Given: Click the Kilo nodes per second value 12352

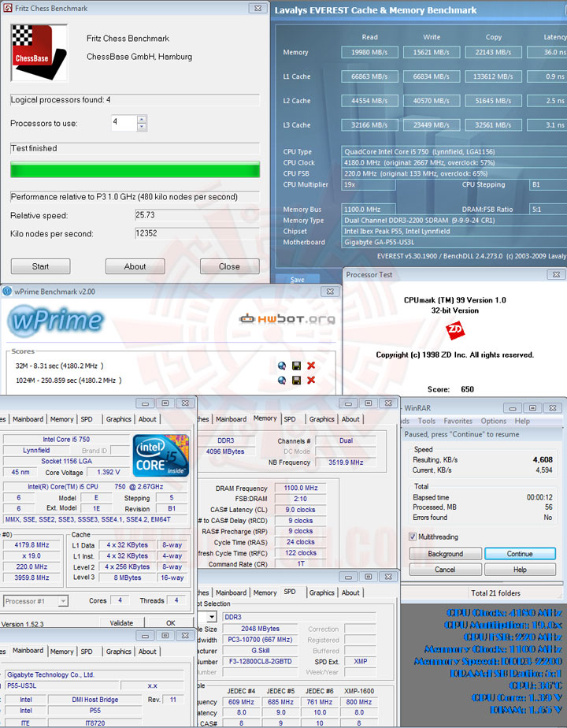Looking at the screenshot, I should tap(197, 233).
